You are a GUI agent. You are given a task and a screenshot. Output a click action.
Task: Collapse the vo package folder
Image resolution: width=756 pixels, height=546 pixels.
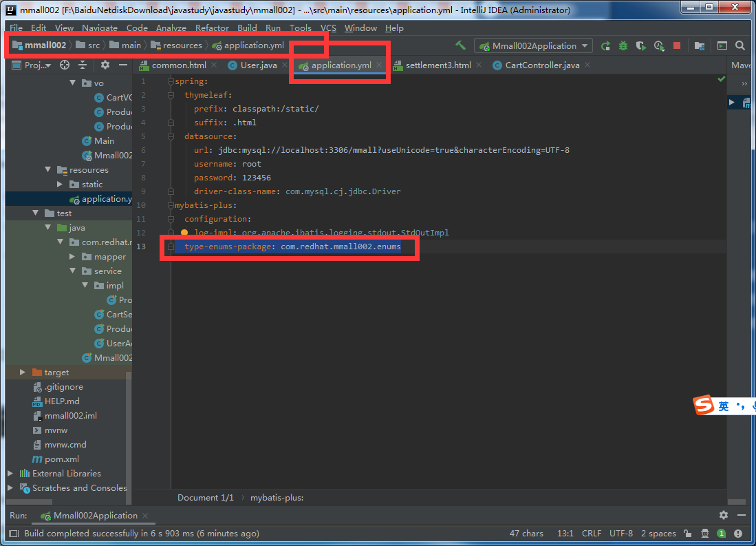pyautogui.click(x=73, y=83)
